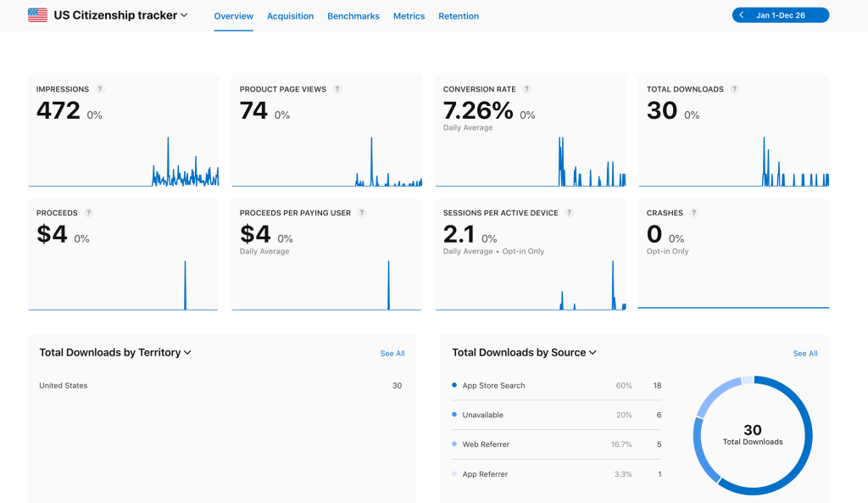This screenshot has height=503, width=868.
Task: Go to the Retention tab
Action: tap(459, 16)
